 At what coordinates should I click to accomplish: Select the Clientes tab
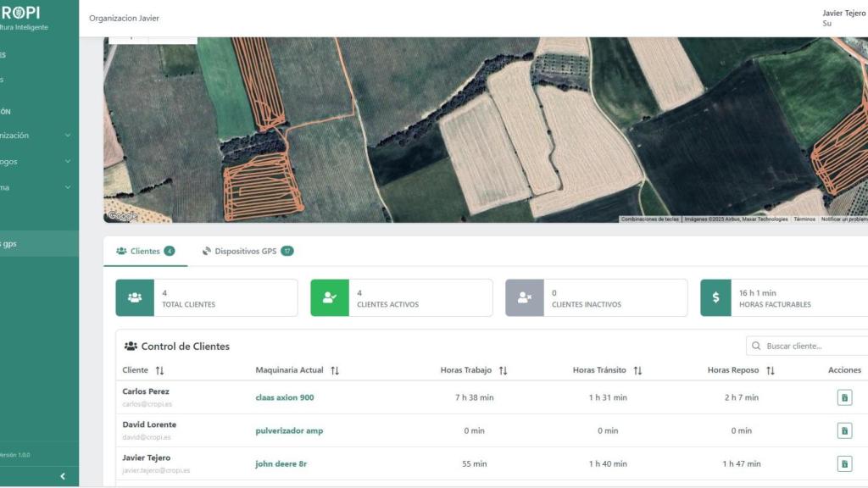point(145,251)
